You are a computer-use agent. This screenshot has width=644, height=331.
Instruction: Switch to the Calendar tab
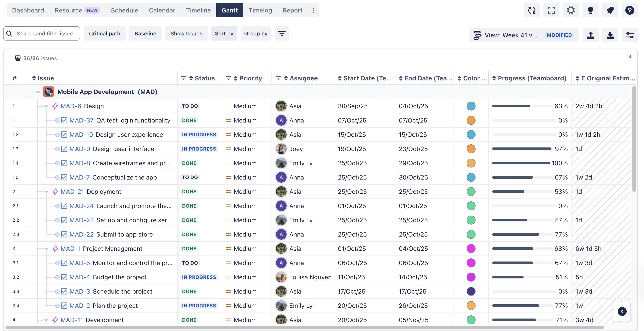pos(162,10)
